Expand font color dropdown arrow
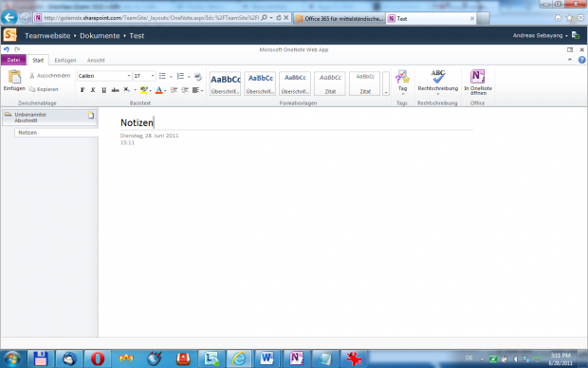Image resolution: width=588 pixels, height=368 pixels. (x=165, y=90)
